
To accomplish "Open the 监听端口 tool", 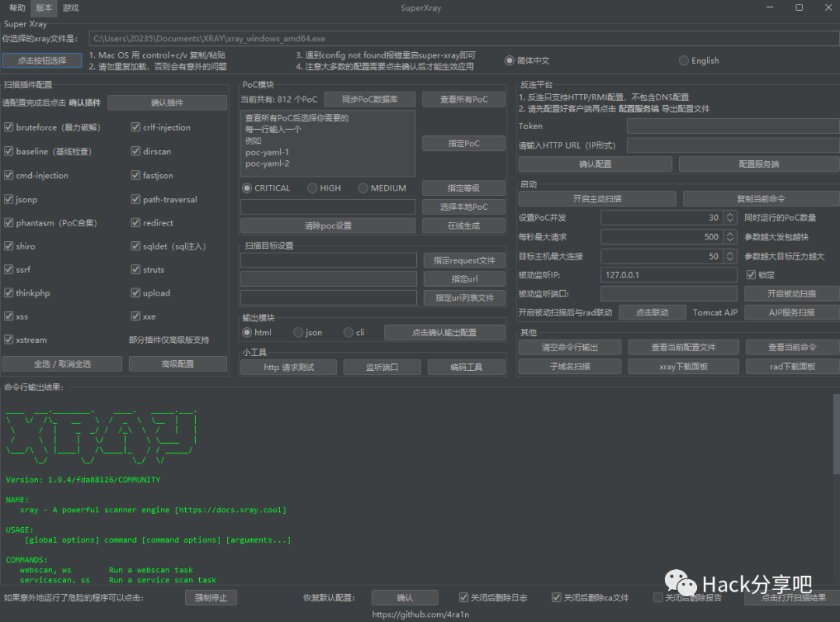I will 382,367.
